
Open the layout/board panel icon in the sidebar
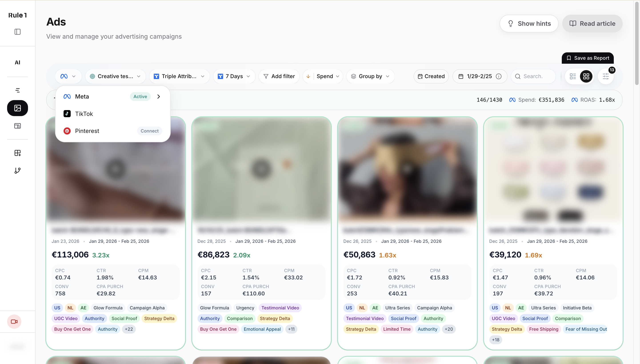[17, 126]
